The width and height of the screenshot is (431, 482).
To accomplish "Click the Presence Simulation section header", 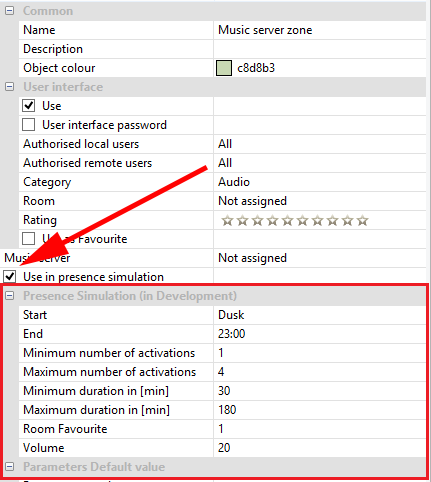I will point(130,296).
